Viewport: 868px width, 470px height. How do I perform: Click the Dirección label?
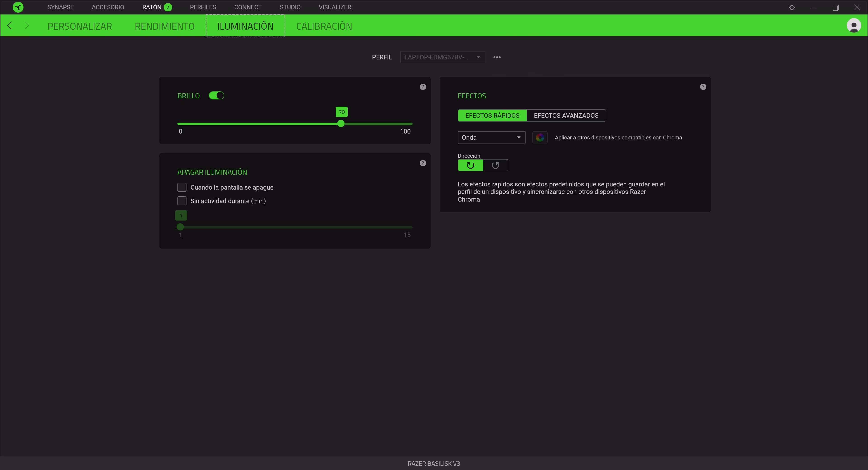[469, 156]
